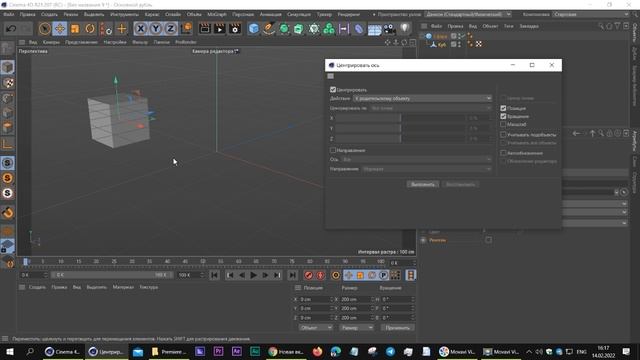Play the animation forward
Screen dimensions: 640x360
tap(253, 276)
